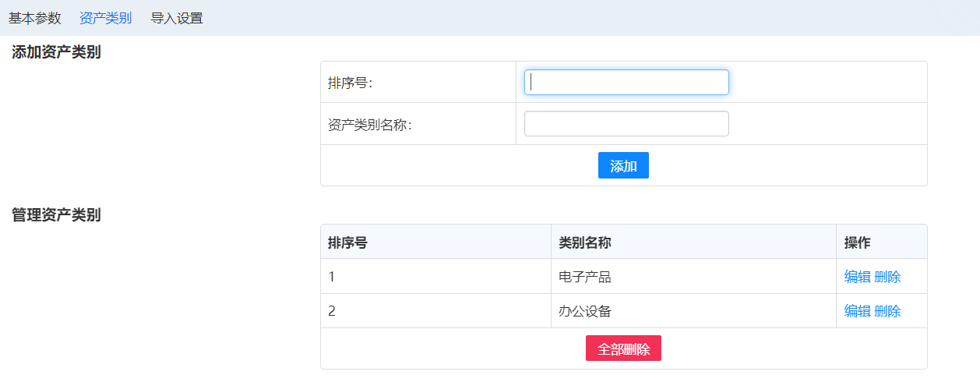Click the 添加资产类别 section heading
The height and width of the screenshot is (382, 980).
(56, 53)
